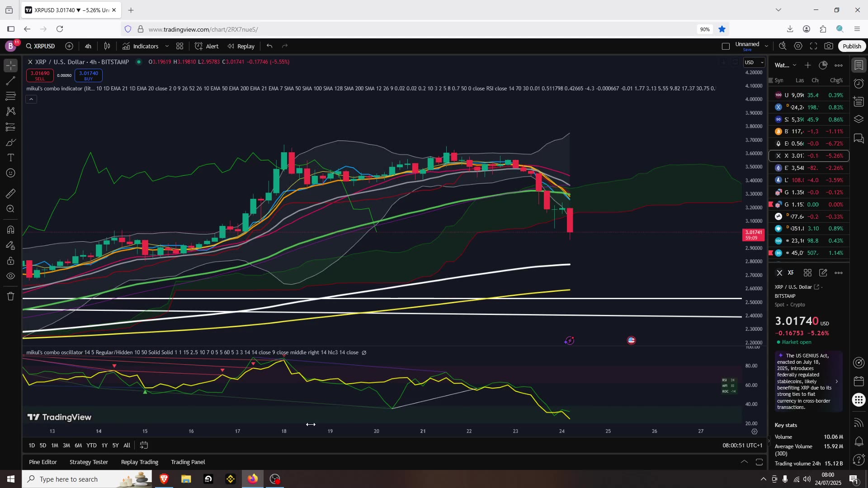868x488 pixels.
Task: Collapse the indicator legend arrow
Action: click(31, 99)
